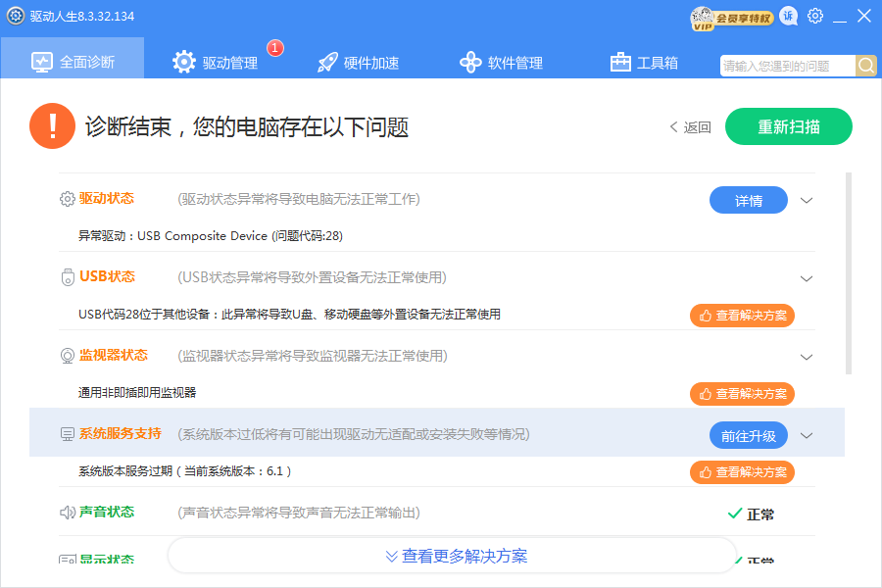Click the 系统服务支持 heading
The height and width of the screenshot is (588, 882).
[x=121, y=433]
